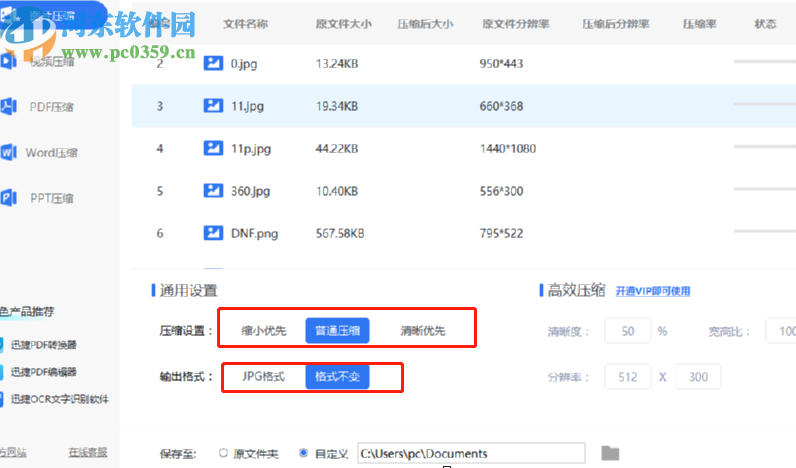This screenshot has height=468, width=796.
Task: Click the 在线客服 link
Action: tap(88, 452)
